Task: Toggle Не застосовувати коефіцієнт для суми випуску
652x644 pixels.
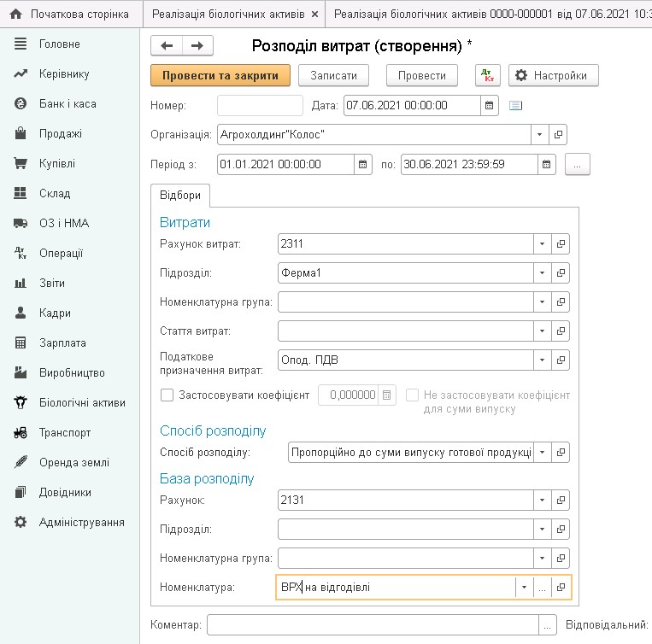Action: [413, 395]
